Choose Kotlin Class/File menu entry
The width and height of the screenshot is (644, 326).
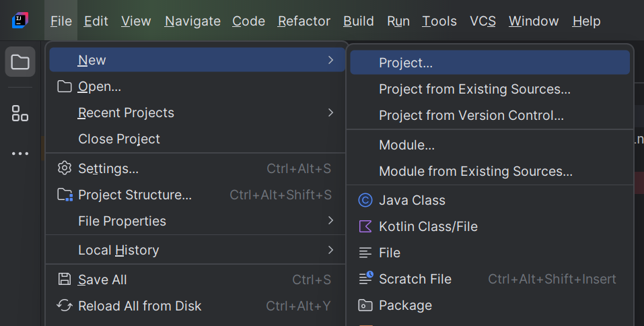coord(428,226)
